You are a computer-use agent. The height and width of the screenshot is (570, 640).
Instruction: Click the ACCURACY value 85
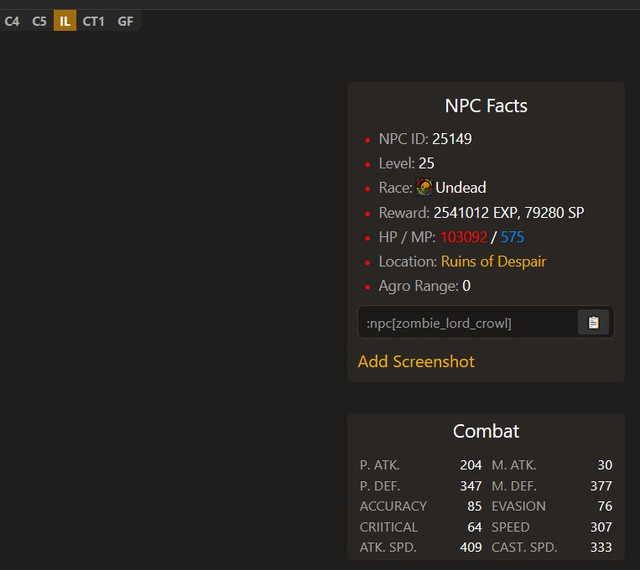coord(474,507)
